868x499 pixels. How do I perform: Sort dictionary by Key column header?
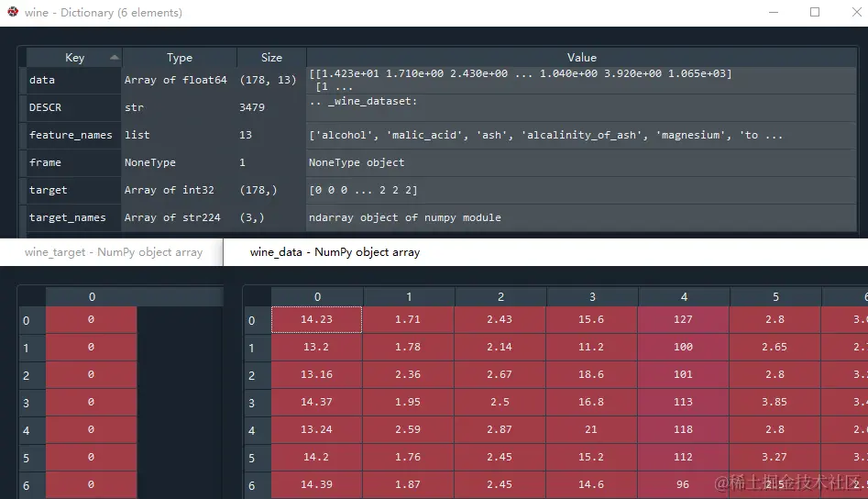[x=74, y=57]
